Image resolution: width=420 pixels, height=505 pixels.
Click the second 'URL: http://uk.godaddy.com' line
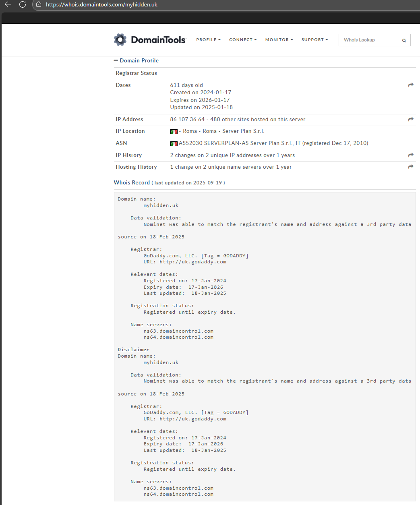(185, 419)
